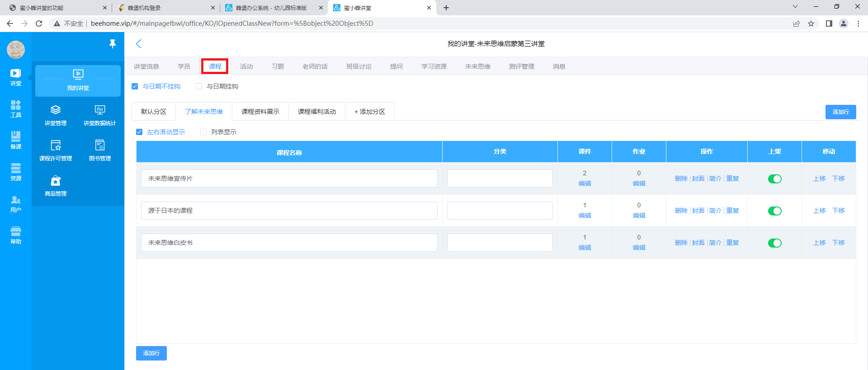This screenshot has height=370, width=868.
Task: Open the 讲堂 sidebar icon
Action: point(15,77)
